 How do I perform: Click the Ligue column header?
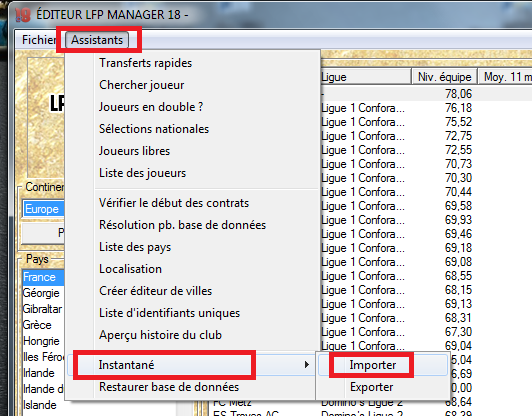point(365,77)
